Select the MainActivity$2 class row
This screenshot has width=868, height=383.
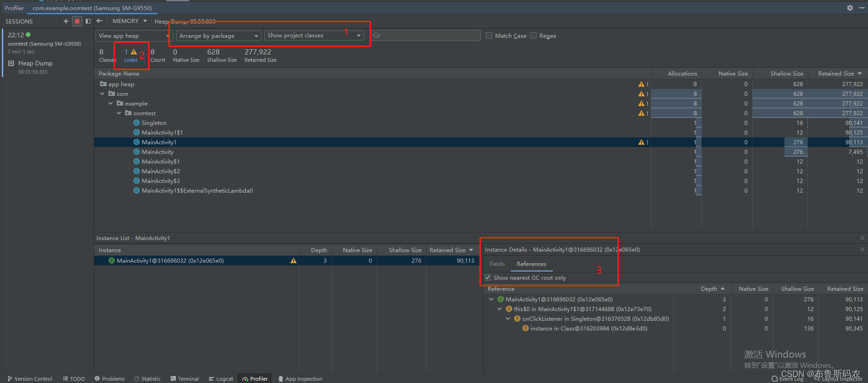[x=480, y=171]
